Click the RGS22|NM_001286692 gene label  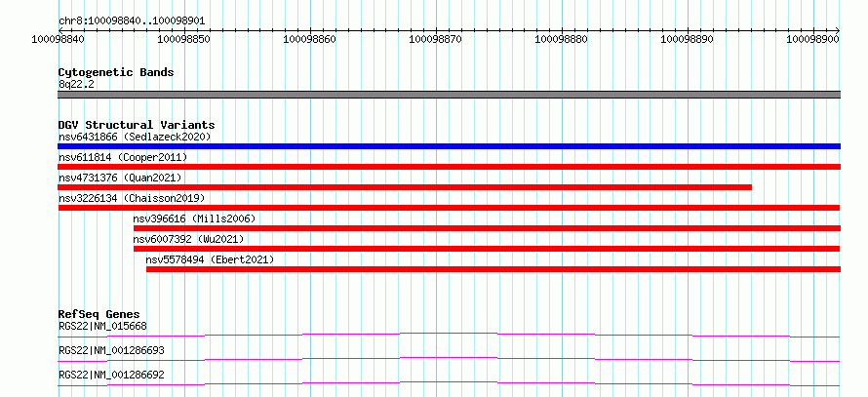tap(111, 375)
